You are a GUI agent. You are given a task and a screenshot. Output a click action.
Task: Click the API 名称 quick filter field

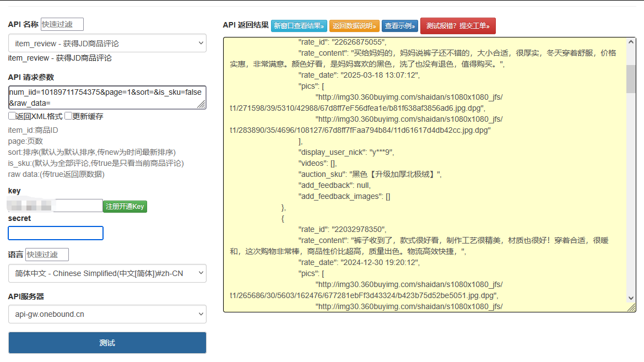[62, 24]
